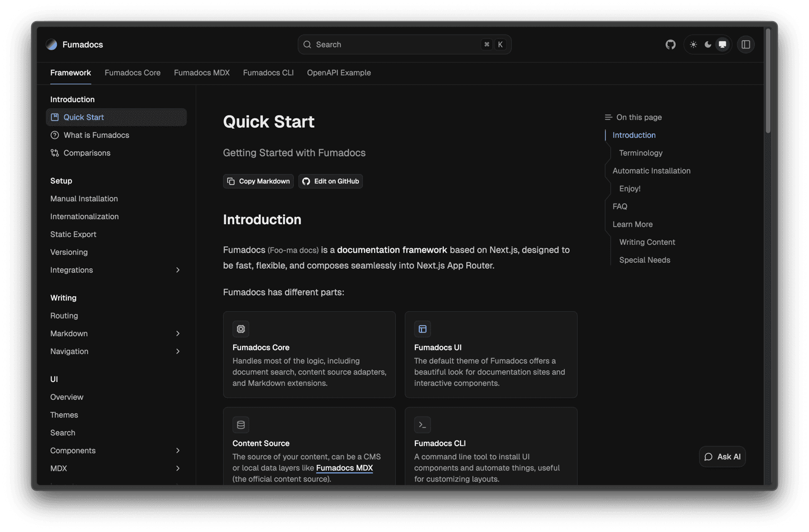Open the OpenAPI Example tab
Viewport: 809px width, 532px height.
(338, 72)
